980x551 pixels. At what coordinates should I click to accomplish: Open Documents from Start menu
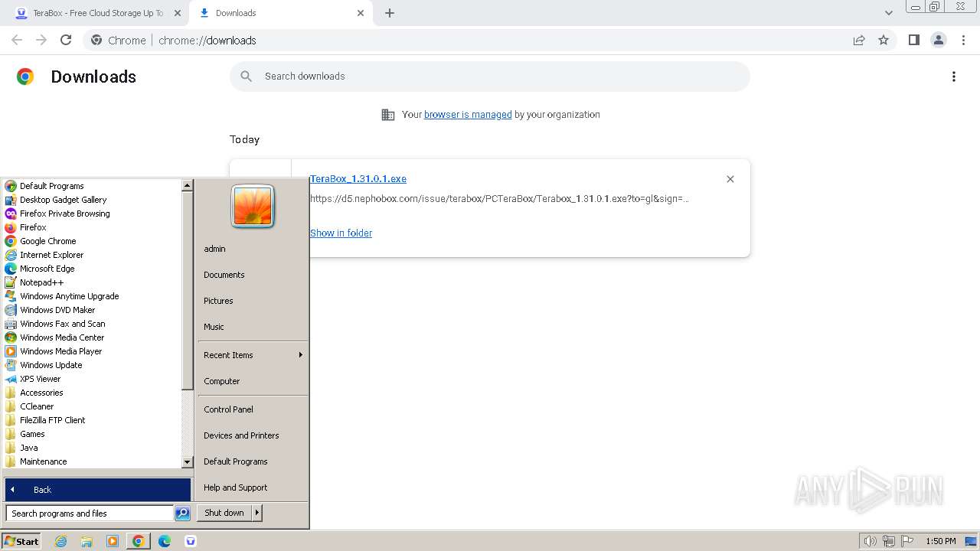(x=224, y=275)
